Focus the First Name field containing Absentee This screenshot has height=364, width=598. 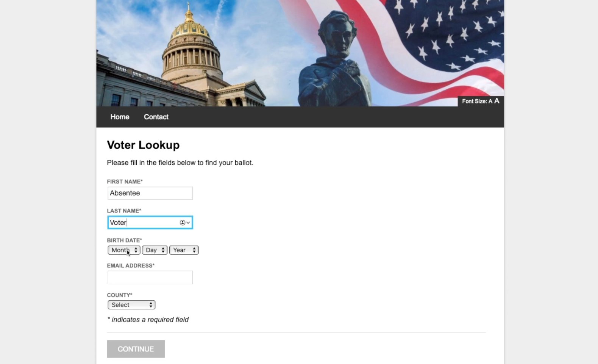point(150,193)
